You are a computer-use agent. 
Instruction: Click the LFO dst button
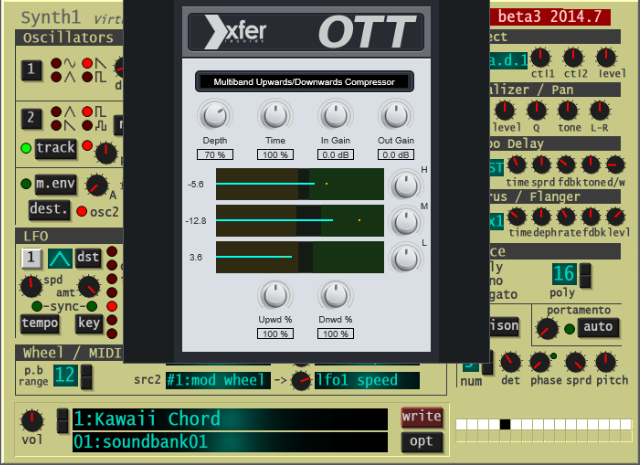tap(88, 258)
